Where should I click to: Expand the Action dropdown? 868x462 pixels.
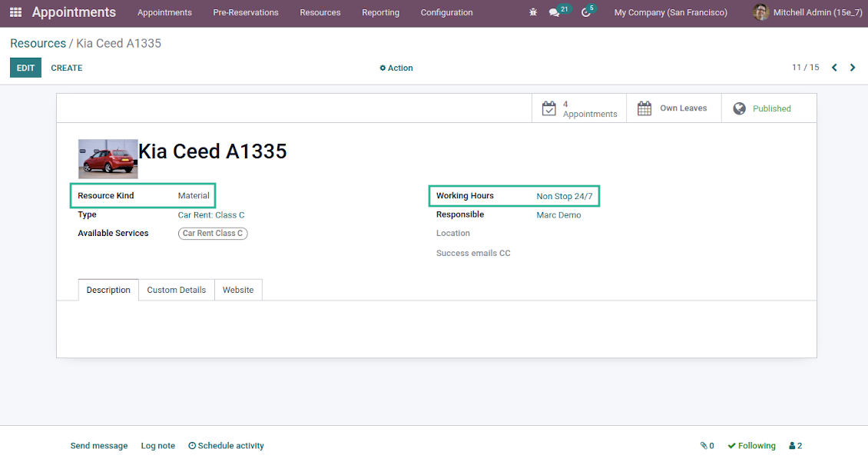[x=396, y=68]
